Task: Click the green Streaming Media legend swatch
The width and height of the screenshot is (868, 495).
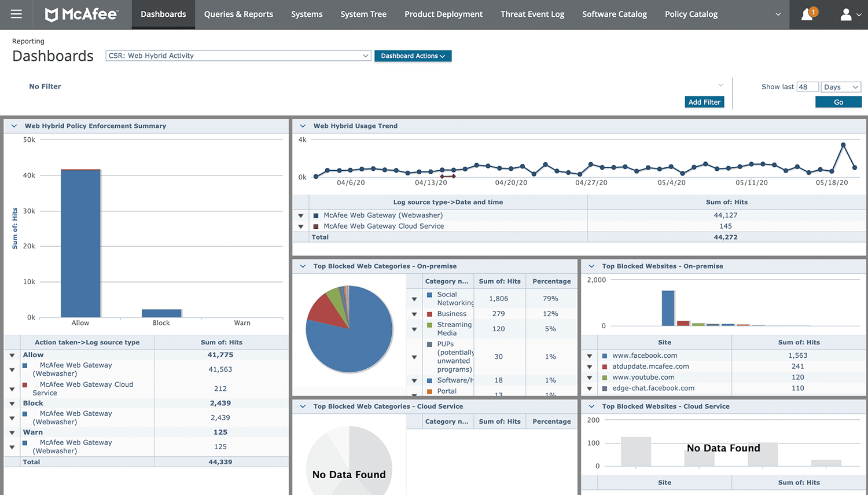Action: click(x=429, y=325)
